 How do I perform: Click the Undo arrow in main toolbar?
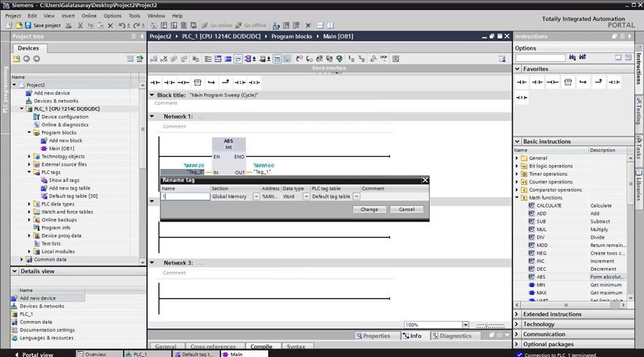122,26
